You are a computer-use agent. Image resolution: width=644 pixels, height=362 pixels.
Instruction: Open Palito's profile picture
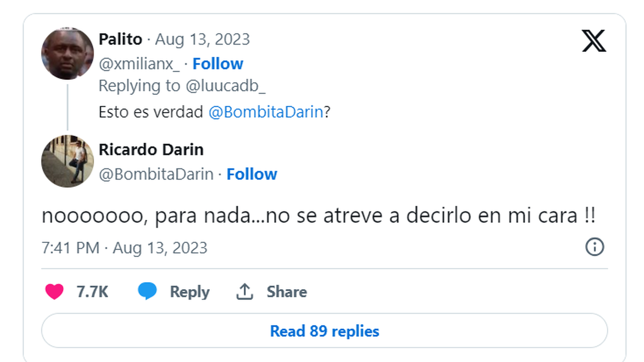(68, 54)
